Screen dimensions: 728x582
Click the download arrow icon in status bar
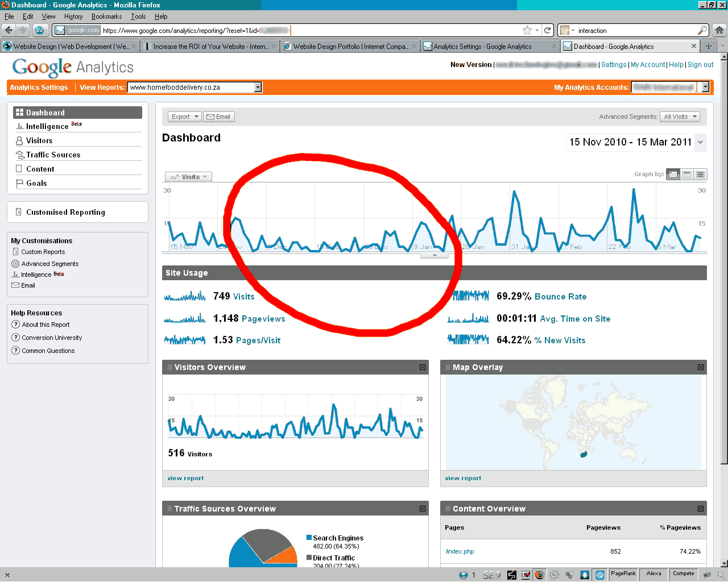(x=584, y=575)
